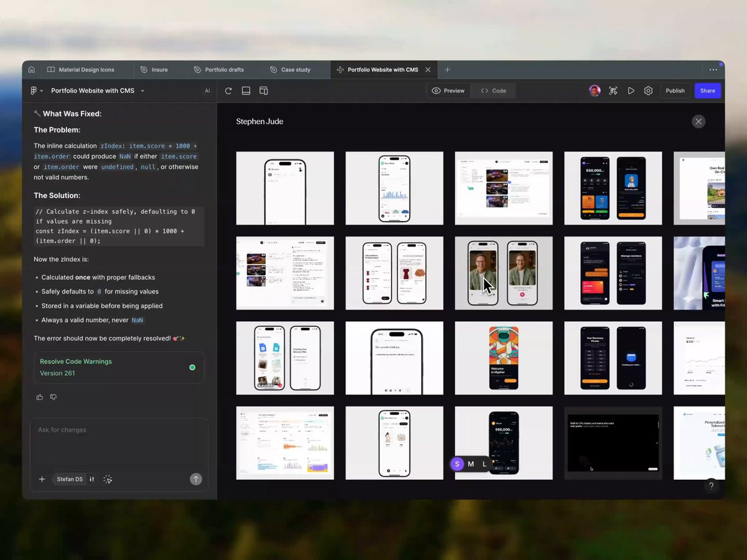Select the L thumbnail size

[x=484, y=464]
